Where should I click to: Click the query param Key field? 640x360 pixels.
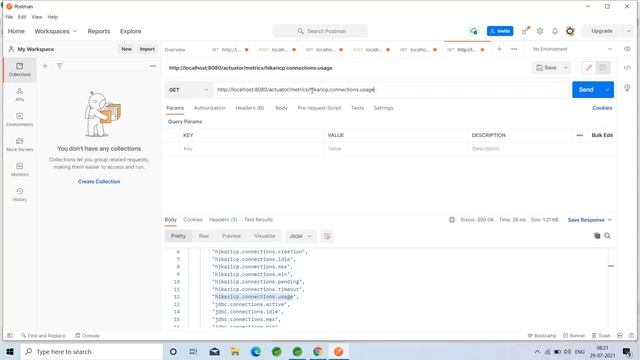tap(251, 149)
